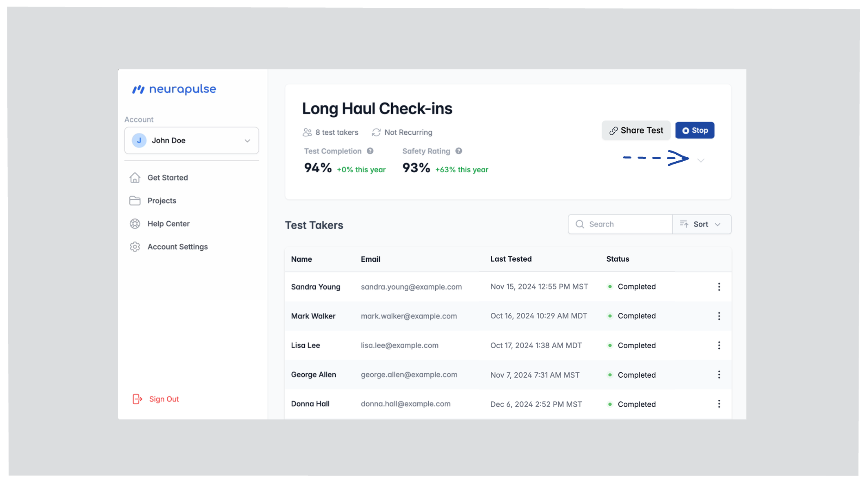Open row options for Mark Walker
The width and height of the screenshot is (868, 483).
[719, 316]
